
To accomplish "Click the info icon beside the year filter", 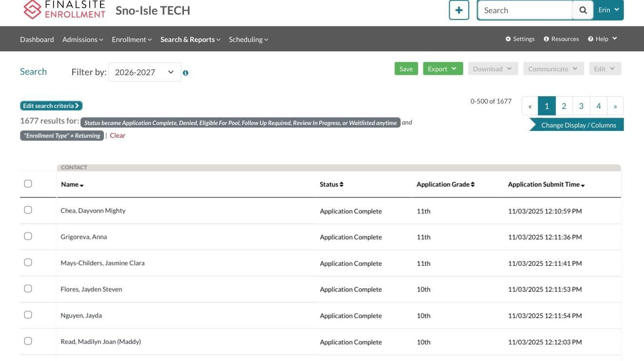I will tap(185, 72).
